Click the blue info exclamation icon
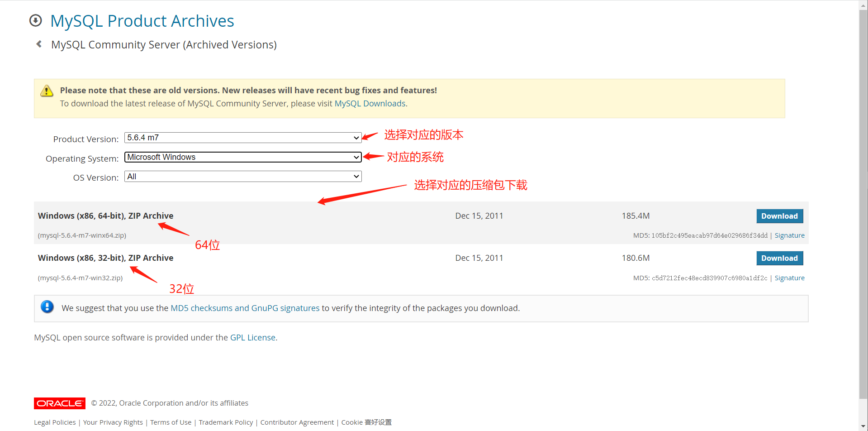 click(x=47, y=307)
